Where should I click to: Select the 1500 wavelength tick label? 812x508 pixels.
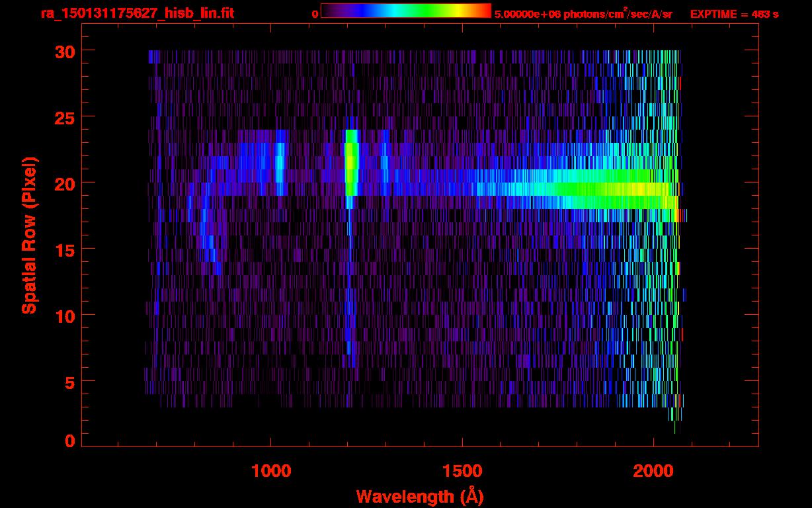tap(462, 471)
